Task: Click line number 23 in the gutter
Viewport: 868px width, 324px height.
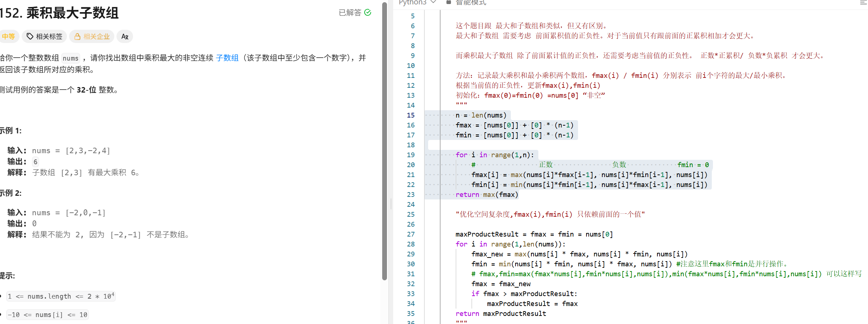Action: (x=410, y=195)
